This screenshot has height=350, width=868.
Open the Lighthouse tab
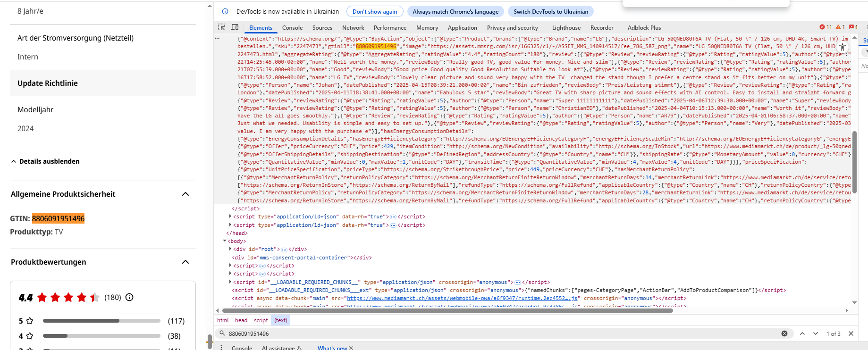(x=566, y=28)
